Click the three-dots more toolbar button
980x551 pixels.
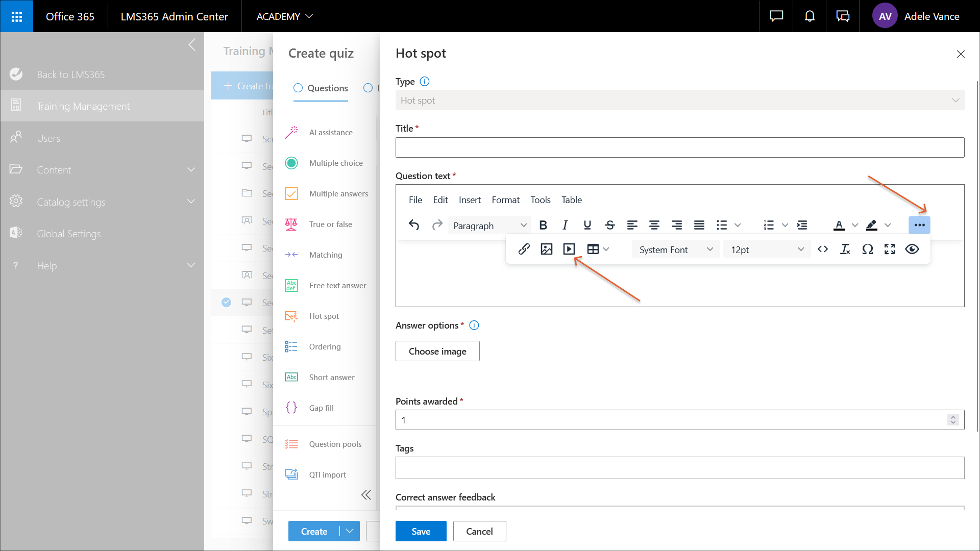(919, 225)
